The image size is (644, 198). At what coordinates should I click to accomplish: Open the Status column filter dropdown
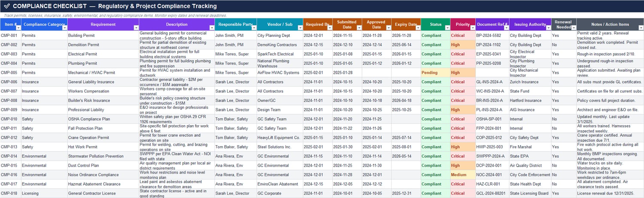click(x=447, y=27)
